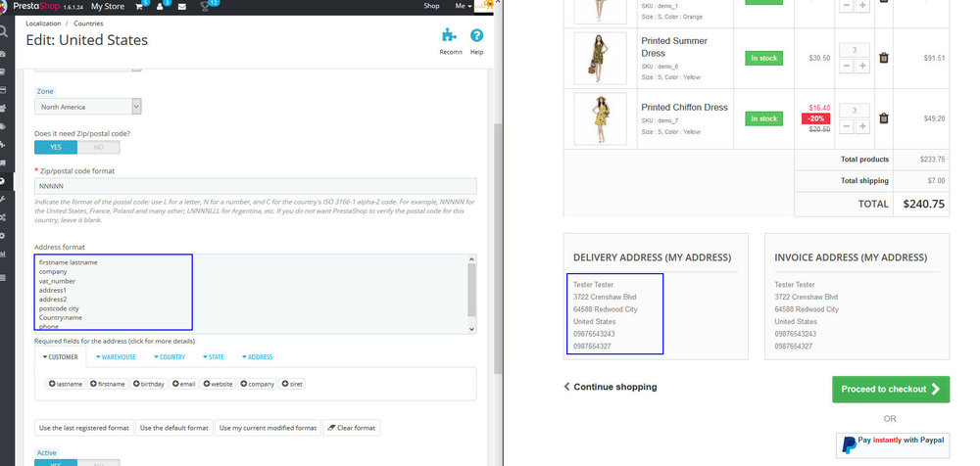
Task: Open the cart orders notification icon
Action: pos(139,6)
